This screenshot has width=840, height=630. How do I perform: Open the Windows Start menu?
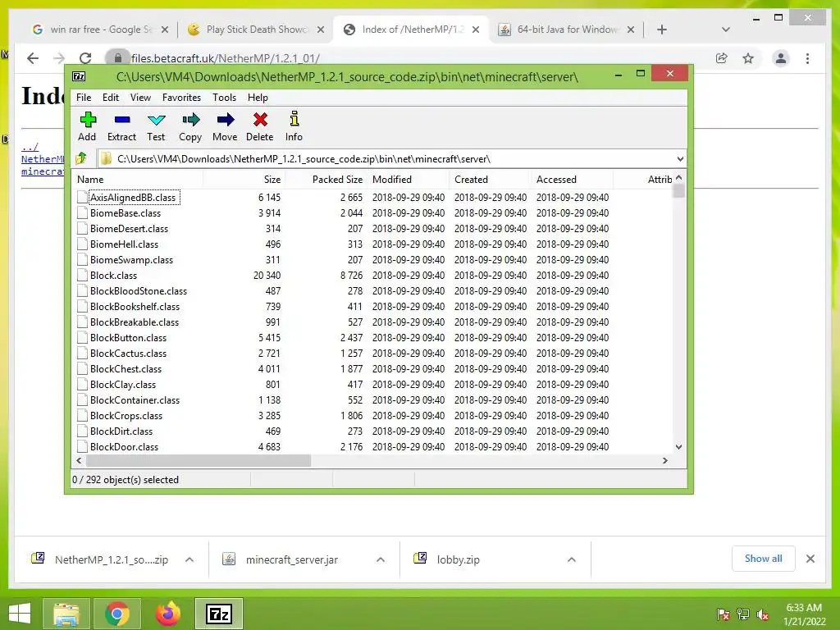click(20, 614)
